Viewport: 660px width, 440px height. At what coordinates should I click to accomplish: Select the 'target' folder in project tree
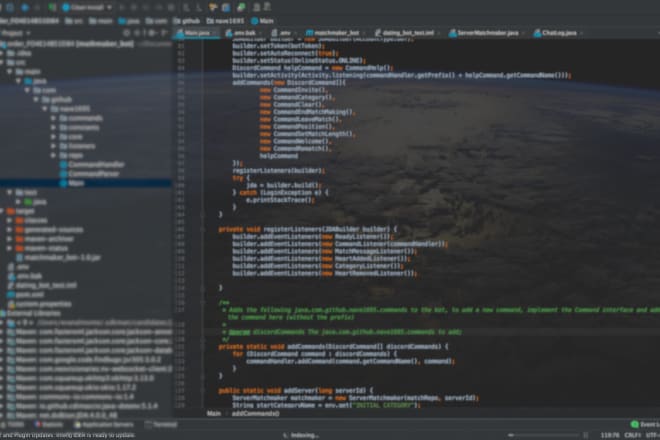21,211
